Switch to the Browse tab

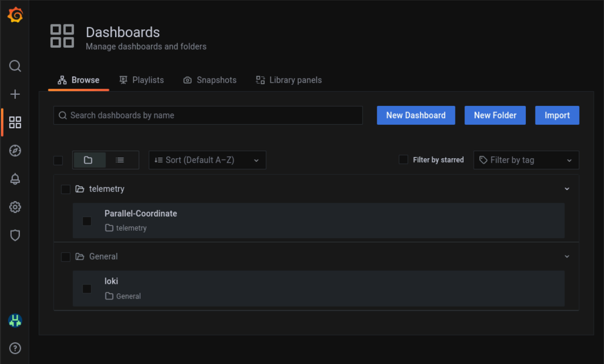click(x=79, y=80)
